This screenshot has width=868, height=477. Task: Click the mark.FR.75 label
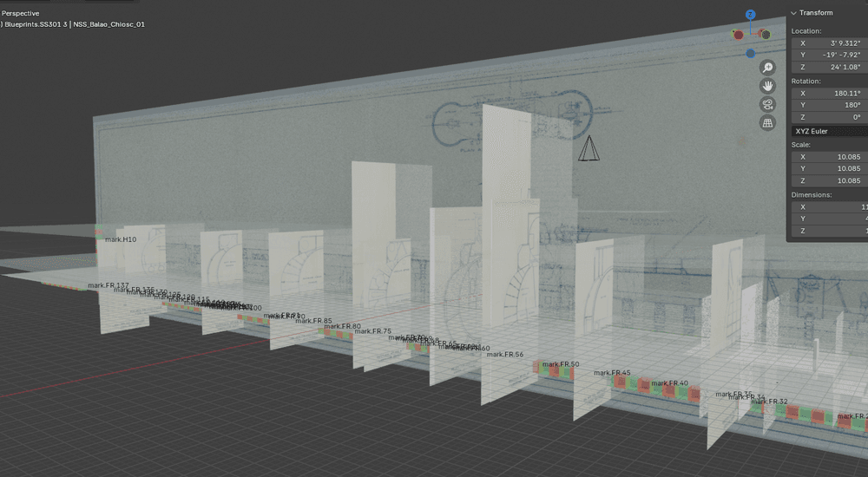pyautogui.click(x=372, y=331)
